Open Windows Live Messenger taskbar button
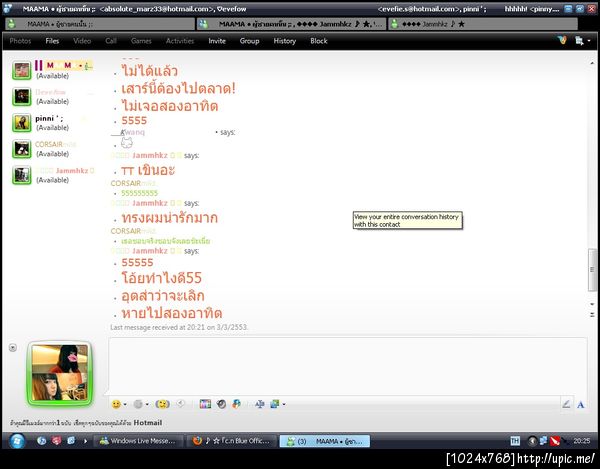 click(137, 441)
